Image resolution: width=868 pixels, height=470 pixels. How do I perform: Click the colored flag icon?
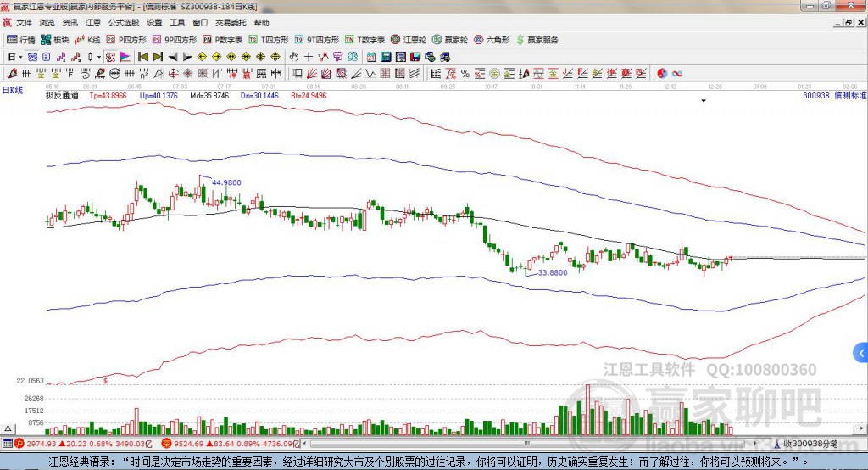coord(125,57)
